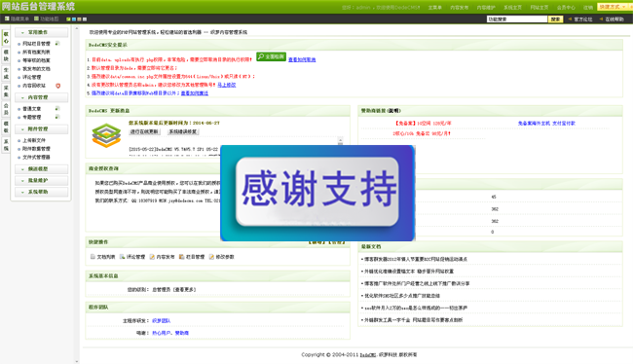Viewport: 633px width, 364px height.
Task: Open the 快捷方式 shortcuts dropdown
Action: pos(612,7)
